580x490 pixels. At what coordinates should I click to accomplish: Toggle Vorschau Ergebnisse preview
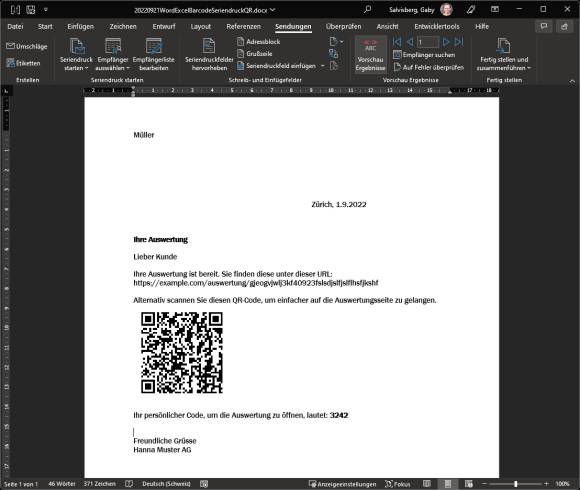click(371, 54)
